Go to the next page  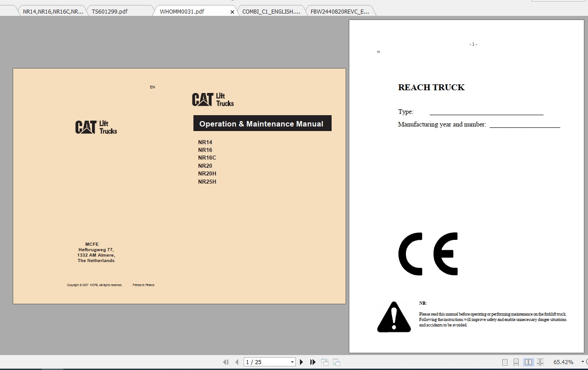(302, 362)
